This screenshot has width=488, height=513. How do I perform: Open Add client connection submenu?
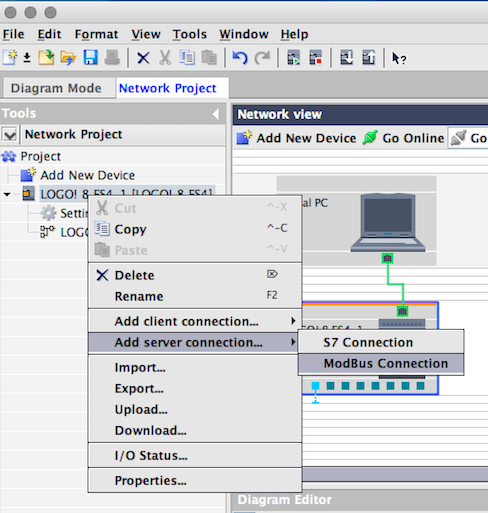tap(195, 321)
